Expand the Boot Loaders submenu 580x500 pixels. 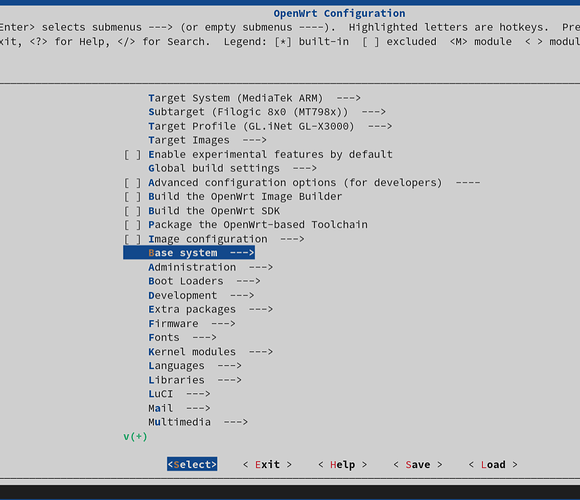[x=204, y=281]
